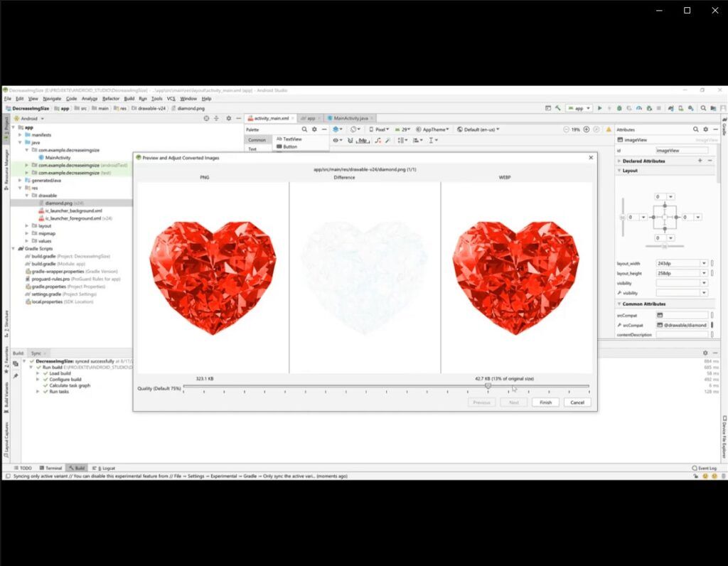Open the VCS menu
Screen dimensions: 728x566
coord(171,98)
